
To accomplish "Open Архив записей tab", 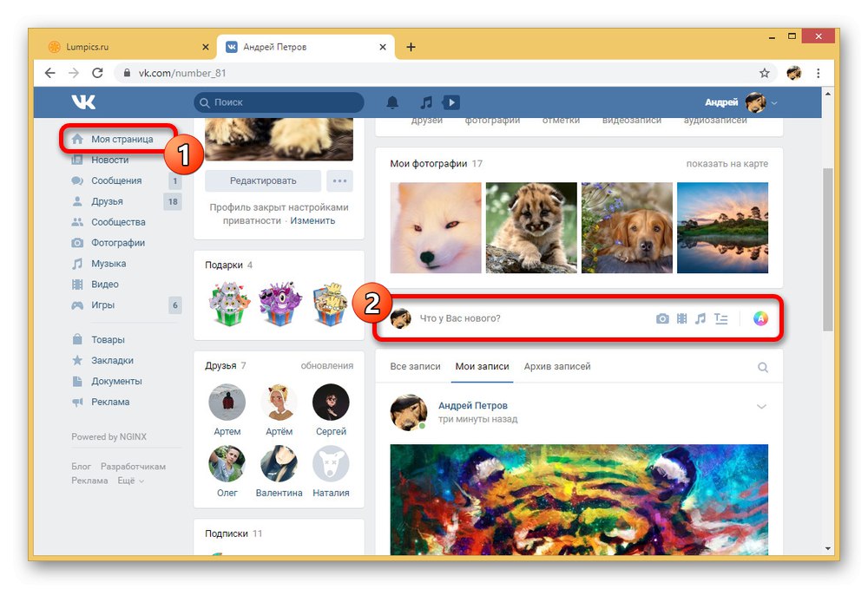I will point(557,366).
